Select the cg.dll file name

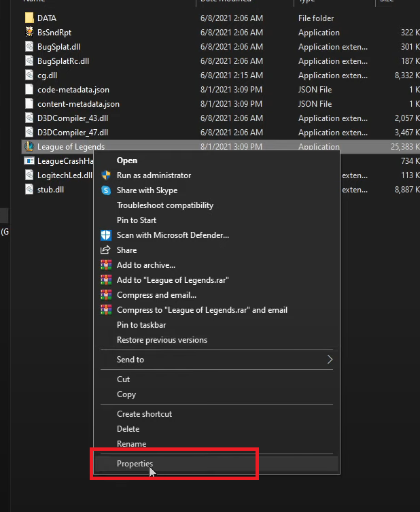point(47,75)
